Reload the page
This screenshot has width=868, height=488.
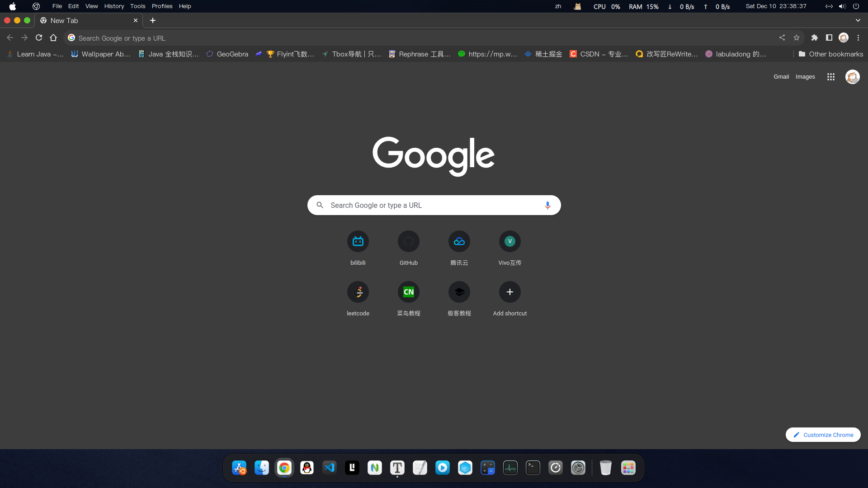coord(39,38)
